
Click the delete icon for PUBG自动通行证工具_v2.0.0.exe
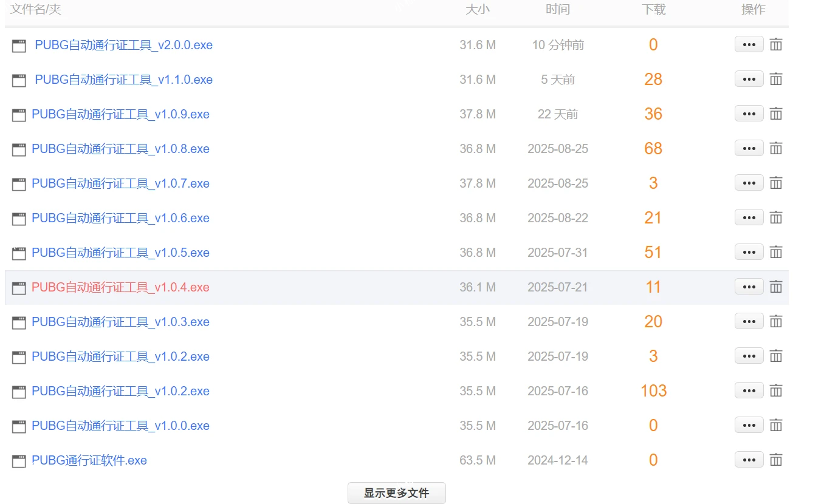click(x=776, y=44)
